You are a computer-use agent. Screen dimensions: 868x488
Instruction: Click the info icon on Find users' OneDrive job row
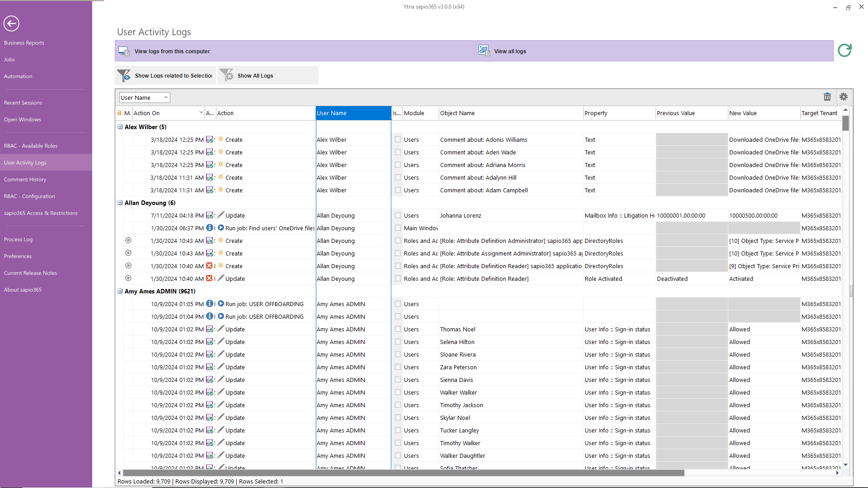pyautogui.click(x=210, y=228)
